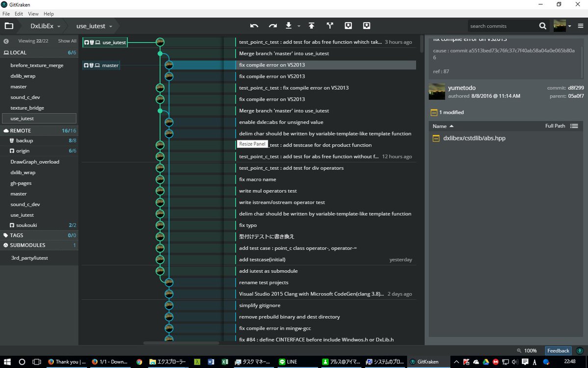The height and width of the screenshot is (368, 588).
Task: Collapse the REMOTE section header
Action: coord(39,131)
